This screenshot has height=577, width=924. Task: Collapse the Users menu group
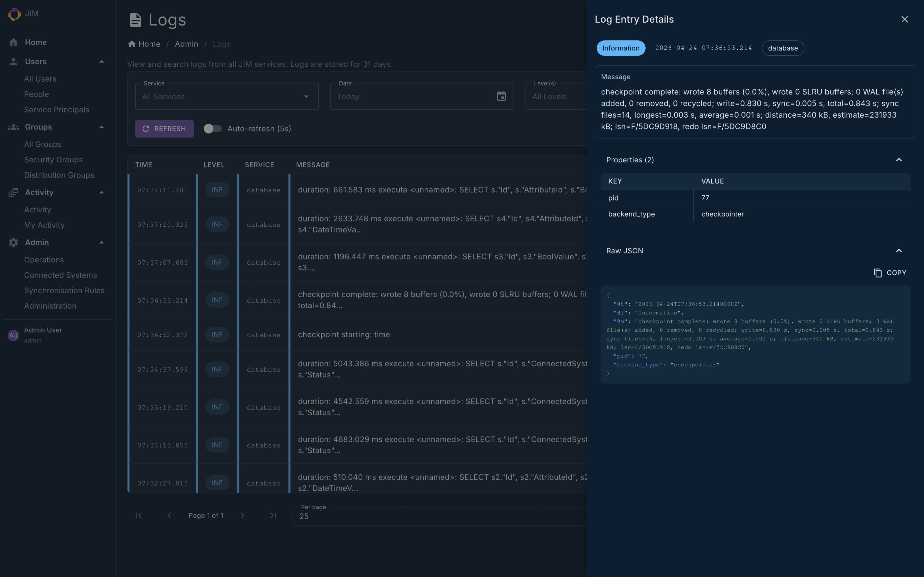click(x=101, y=62)
